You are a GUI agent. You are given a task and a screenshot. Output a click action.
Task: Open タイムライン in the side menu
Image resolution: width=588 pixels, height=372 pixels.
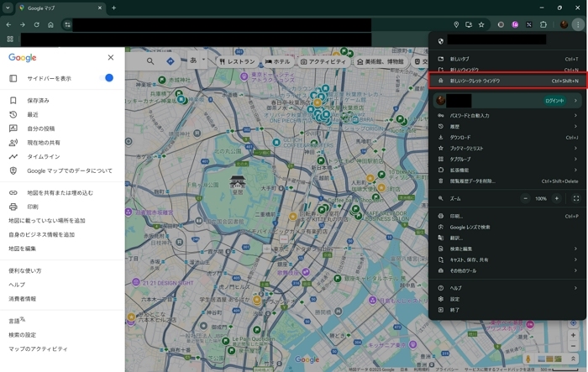point(43,156)
